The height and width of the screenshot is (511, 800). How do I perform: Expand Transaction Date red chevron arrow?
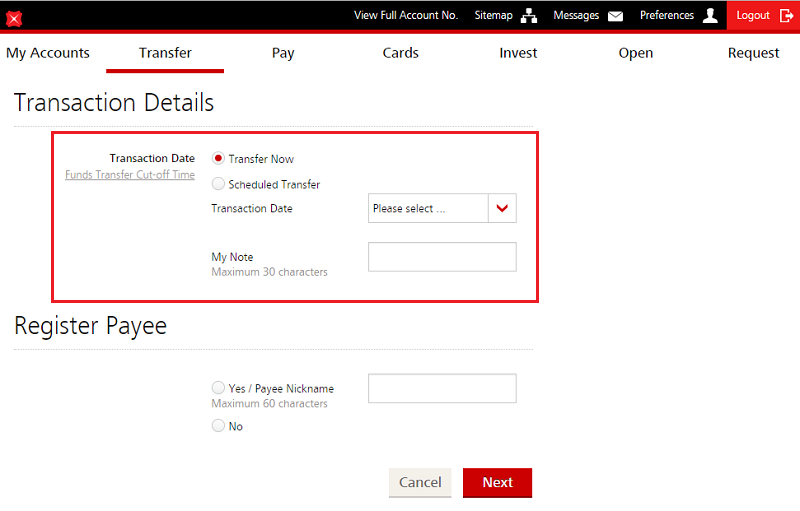(x=502, y=209)
